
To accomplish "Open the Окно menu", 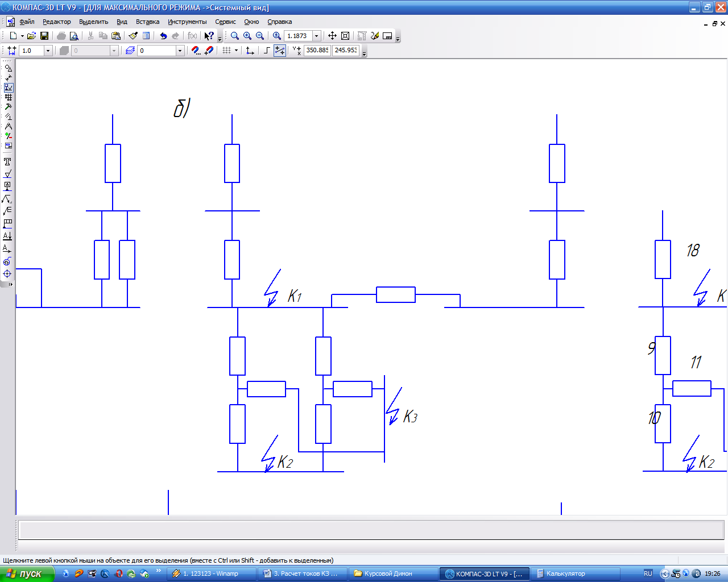I will (x=251, y=22).
